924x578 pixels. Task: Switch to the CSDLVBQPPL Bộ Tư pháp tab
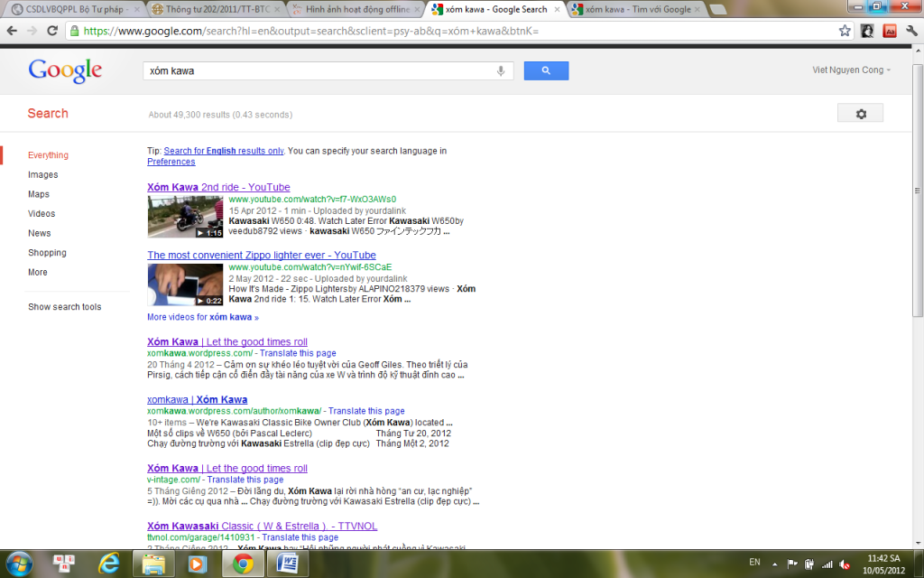click(76, 9)
